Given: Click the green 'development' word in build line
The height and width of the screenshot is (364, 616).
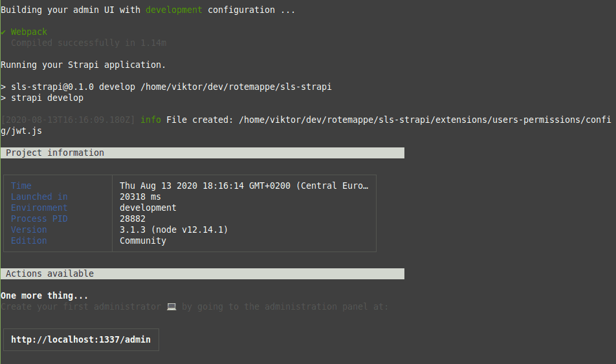Looking at the screenshot, I should (x=173, y=10).
